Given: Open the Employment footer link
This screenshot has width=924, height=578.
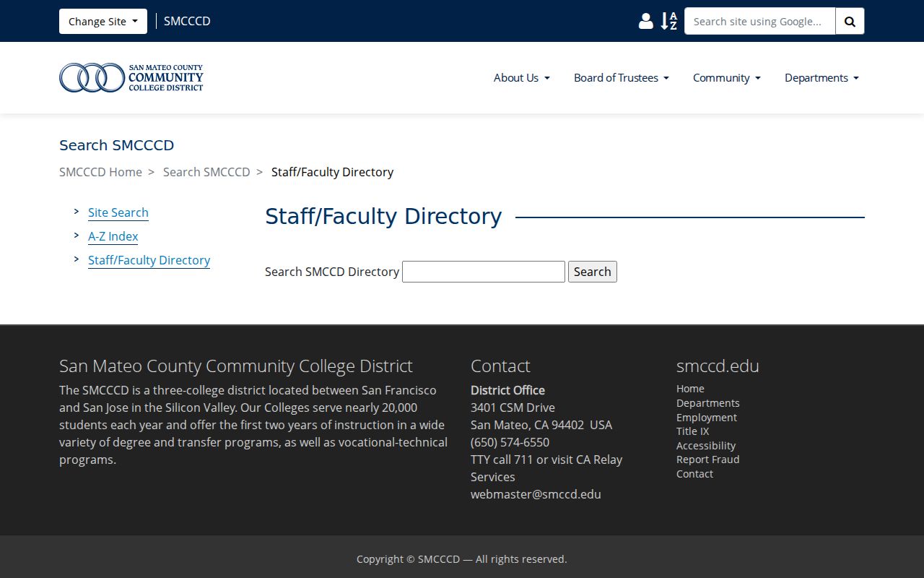Looking at the screenshot, I should (707, 418).
